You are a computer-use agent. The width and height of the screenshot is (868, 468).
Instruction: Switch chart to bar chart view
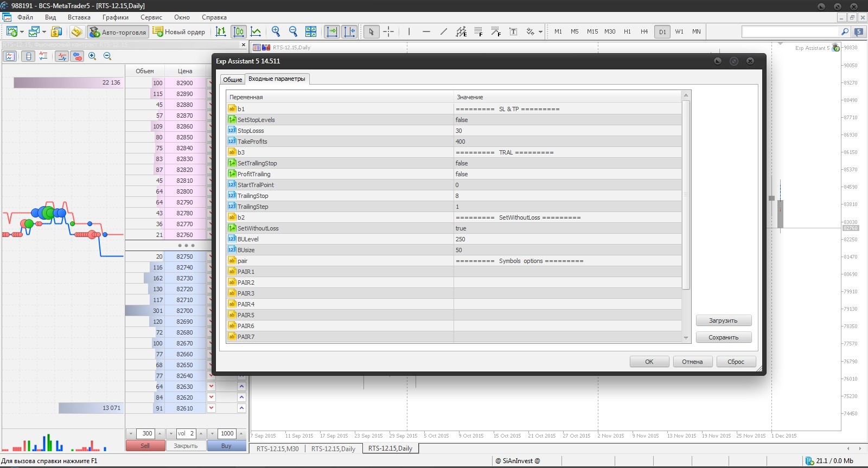221,31
